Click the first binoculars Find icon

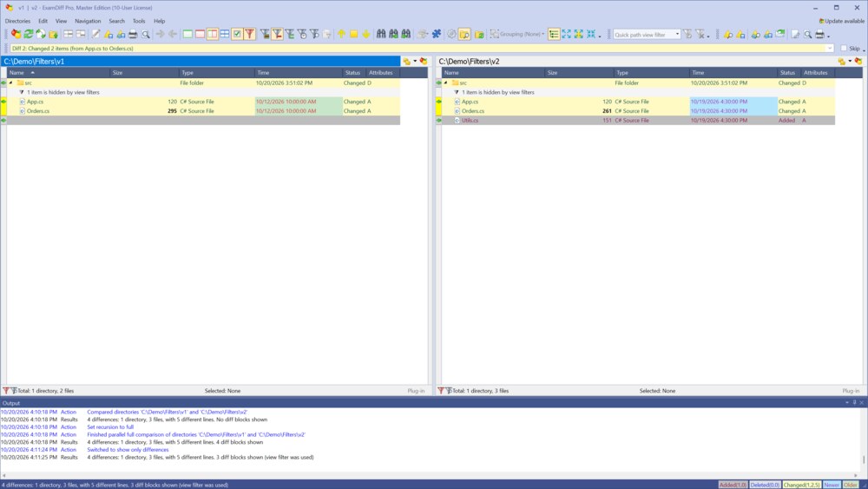coord(381,35)
